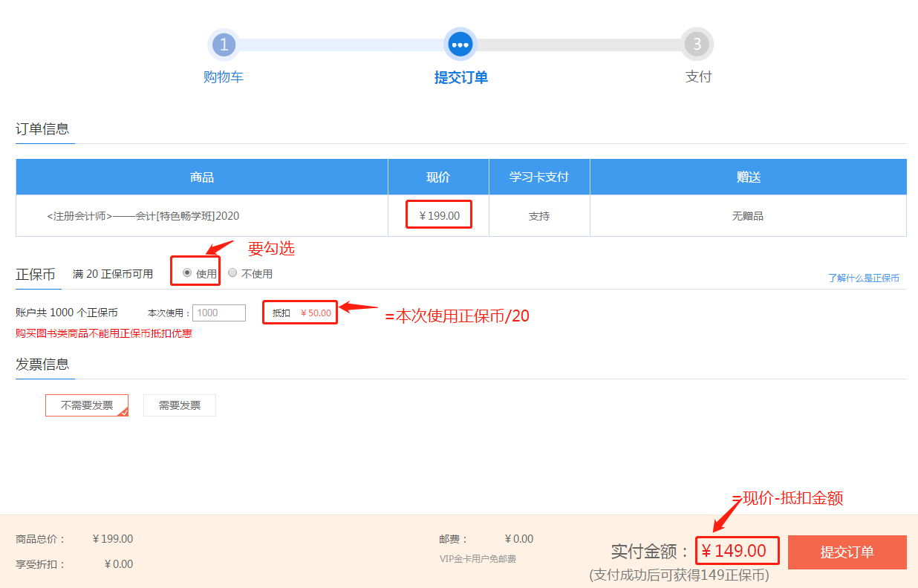Click the step 3 支付 circle icon
Image resolution: width=918 pixels, height=588 pixels.
point(697,45)
